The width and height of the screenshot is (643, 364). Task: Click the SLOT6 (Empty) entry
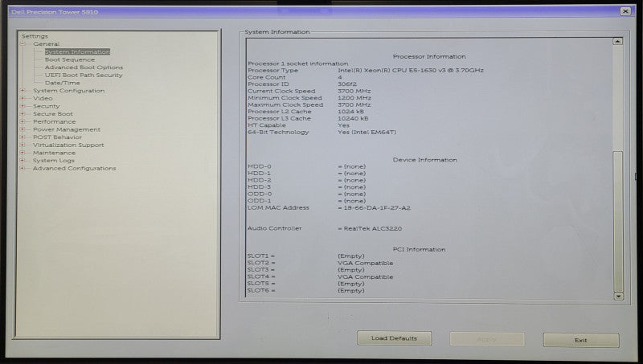351,291
